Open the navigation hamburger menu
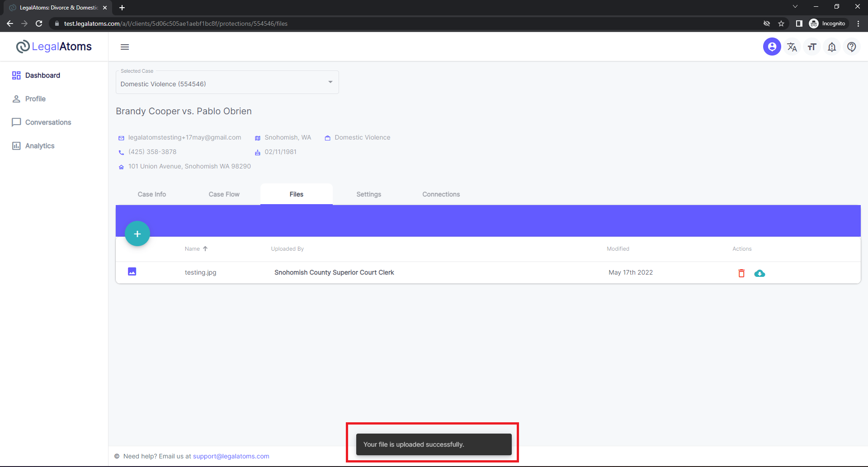The width and height of the screenshot is (868, 467). coord(125,47)
